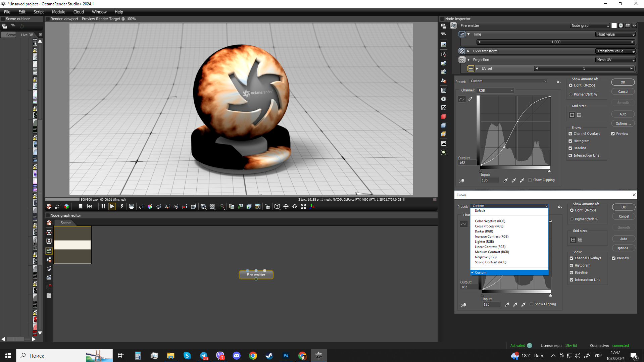Click Auto in the upper Curves dialog

623,114
